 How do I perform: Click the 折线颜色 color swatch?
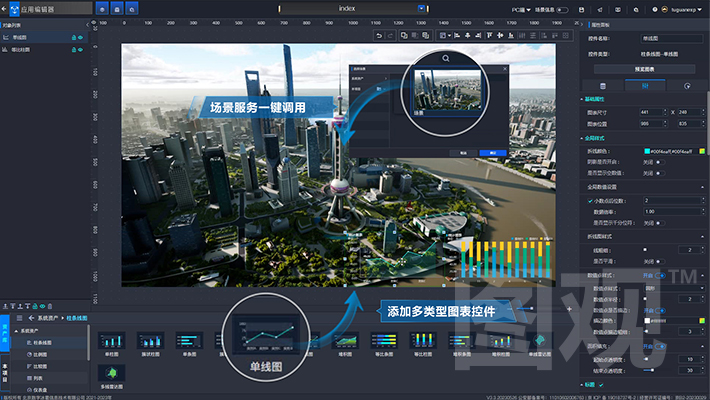649,151
